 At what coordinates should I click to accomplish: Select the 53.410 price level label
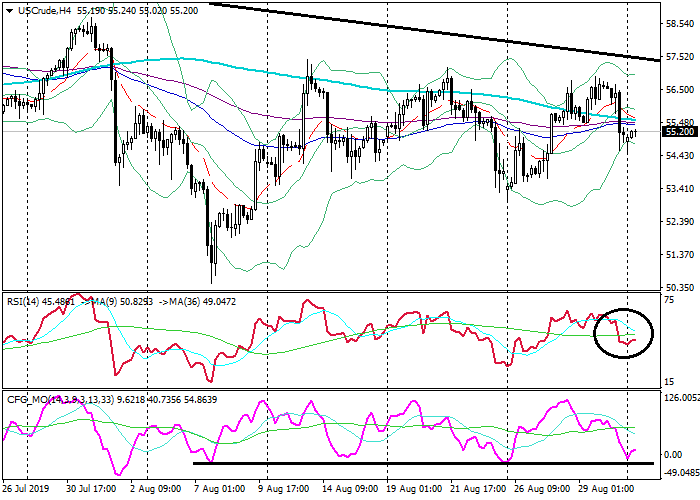tap(680, 188)
